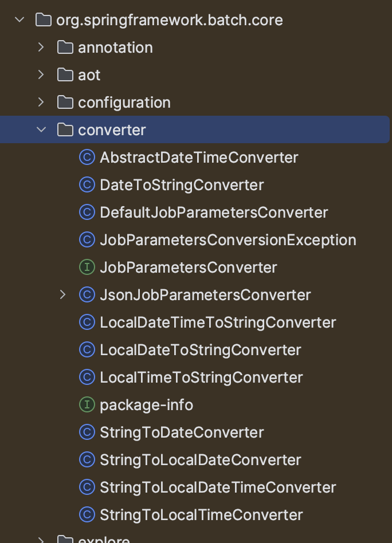
Task: Open LocalDateTimeToStringConverter class
Action: click(x=218, y=322)
